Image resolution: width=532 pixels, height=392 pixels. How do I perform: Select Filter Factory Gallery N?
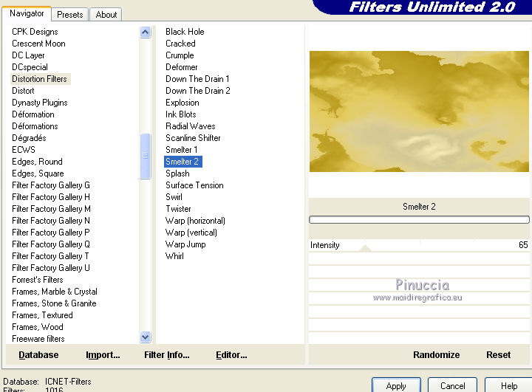click(51, 221)
